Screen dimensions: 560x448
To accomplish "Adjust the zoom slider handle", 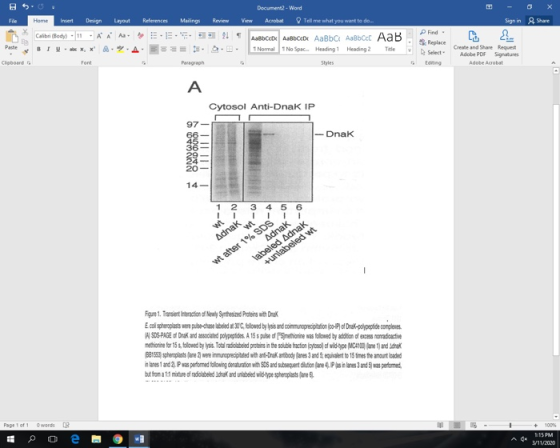I will (x=510, y=425).
